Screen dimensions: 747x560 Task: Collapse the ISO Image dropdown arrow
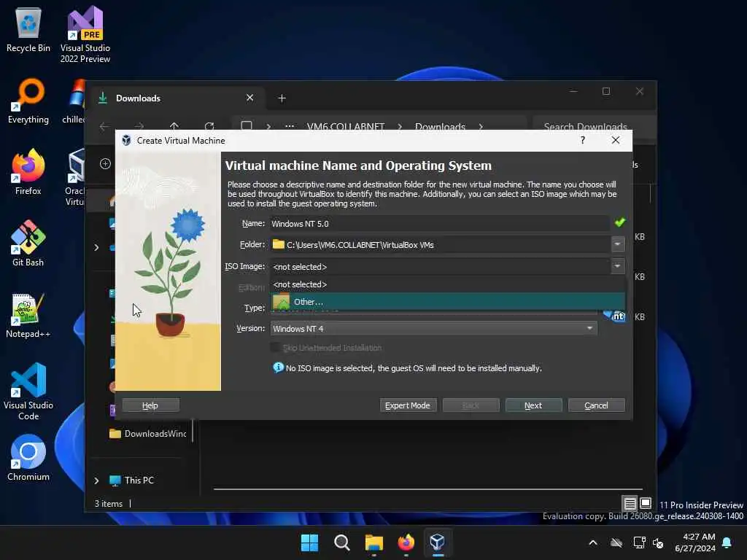pyautogui.click(x=617, y=266)
